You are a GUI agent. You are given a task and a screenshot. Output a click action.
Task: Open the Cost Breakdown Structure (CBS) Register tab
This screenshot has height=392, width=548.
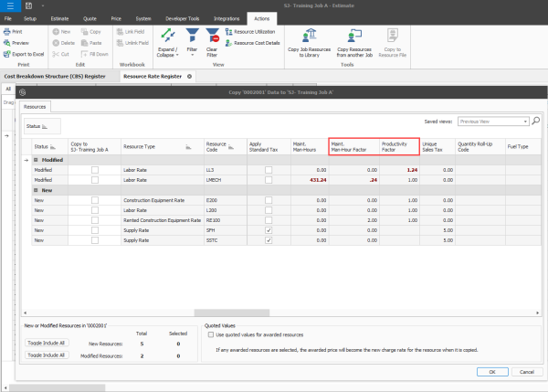pos(57,77)
